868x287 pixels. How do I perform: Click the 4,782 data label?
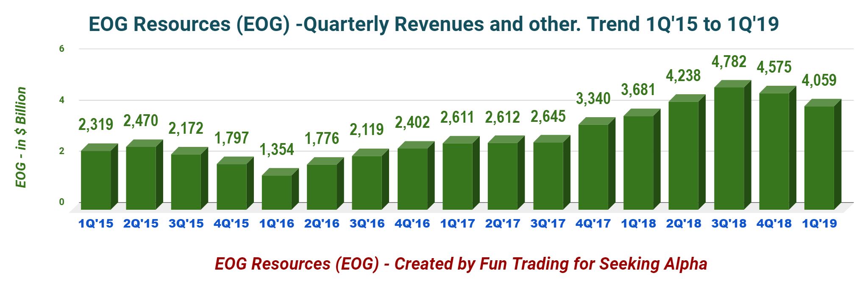tap(729, 62)
